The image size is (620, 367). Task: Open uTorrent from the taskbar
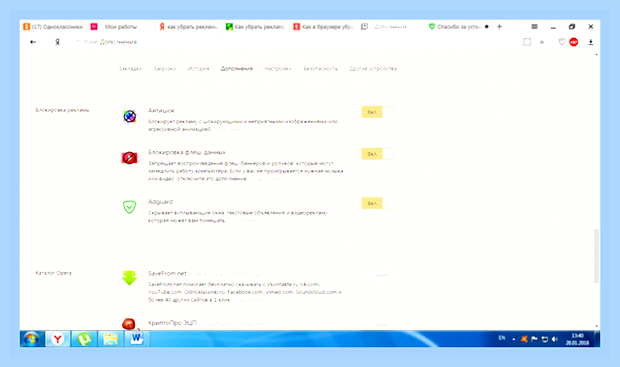tap(84, 339)
